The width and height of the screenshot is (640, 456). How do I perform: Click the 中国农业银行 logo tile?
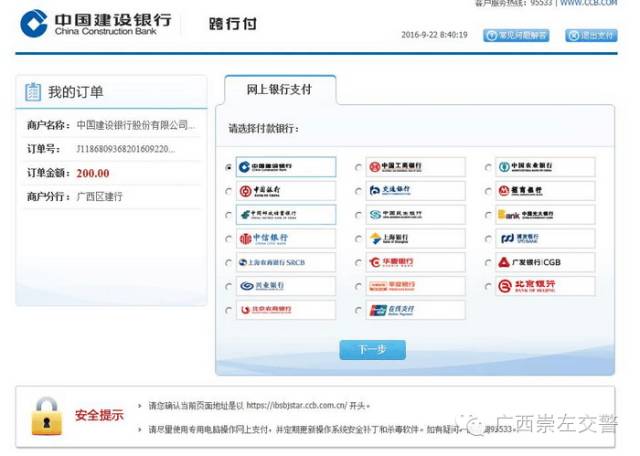[x=545, y=167]
